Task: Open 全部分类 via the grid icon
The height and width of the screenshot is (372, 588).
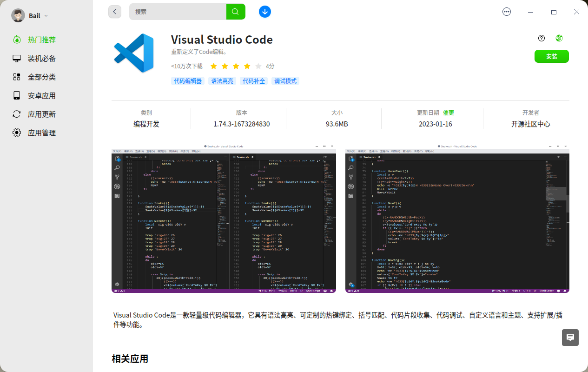Action: click(x=17, y=77)
